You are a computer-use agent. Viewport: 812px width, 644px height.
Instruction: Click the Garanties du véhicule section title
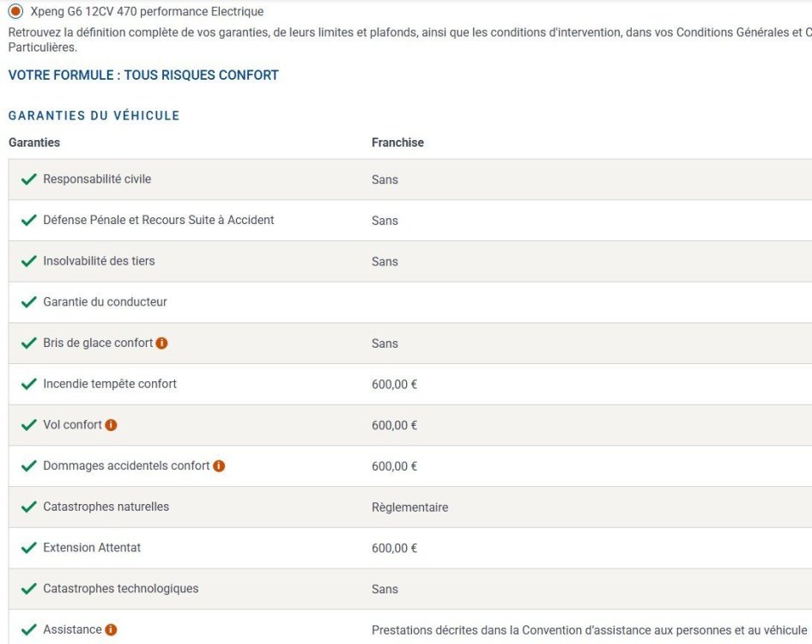click(x=94, y=116)
